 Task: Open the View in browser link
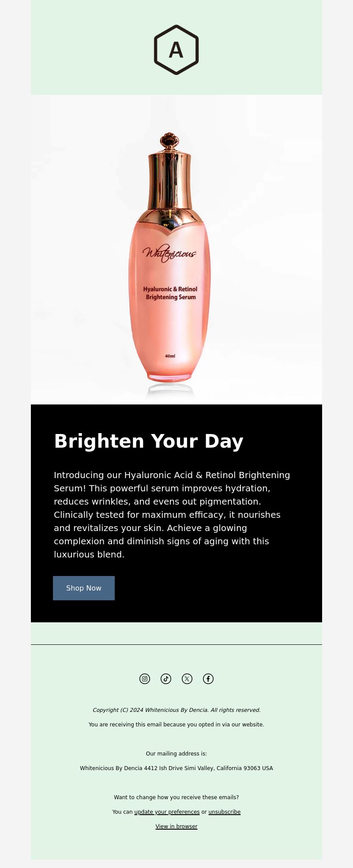pyautogui.click(x=176, y=826)
